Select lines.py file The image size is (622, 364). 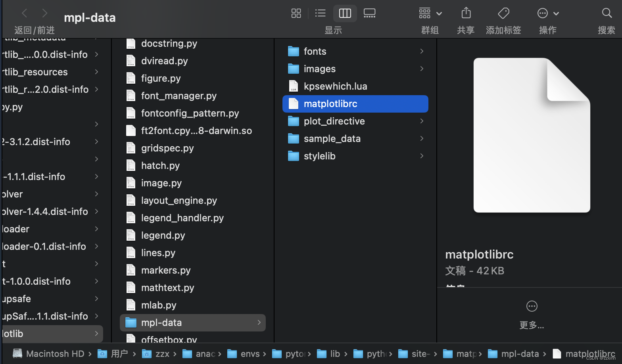click(x=193, y=253)
